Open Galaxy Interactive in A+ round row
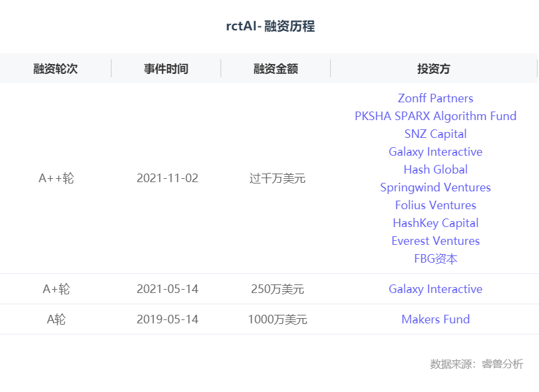Viewport: 539px width, 392px height. 435,289
